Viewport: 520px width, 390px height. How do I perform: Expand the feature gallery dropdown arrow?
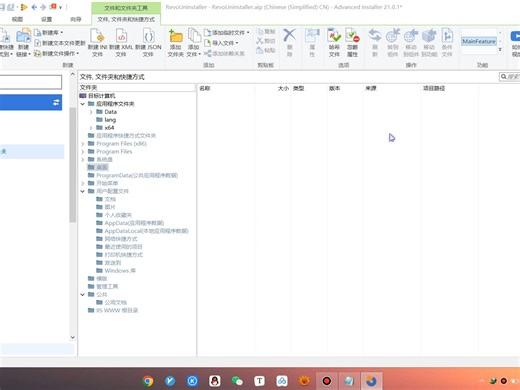[x=500, y=50]
